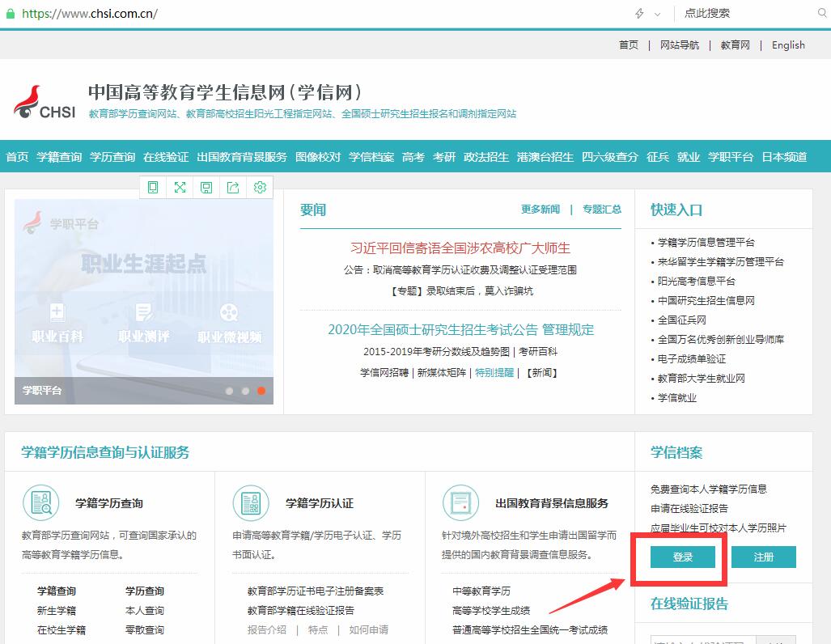
Task: Click the 出国教育背景信息服务 round icon
Action: (460, 503)
